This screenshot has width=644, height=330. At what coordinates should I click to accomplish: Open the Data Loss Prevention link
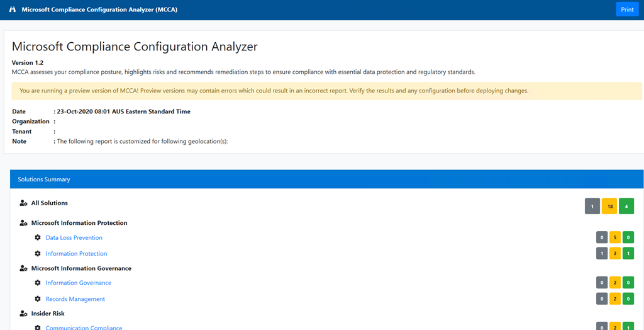(x=74, y=238)
